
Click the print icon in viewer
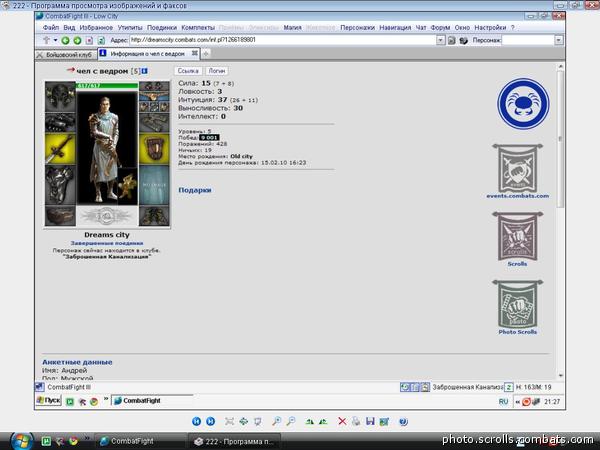tap(356, 422)
